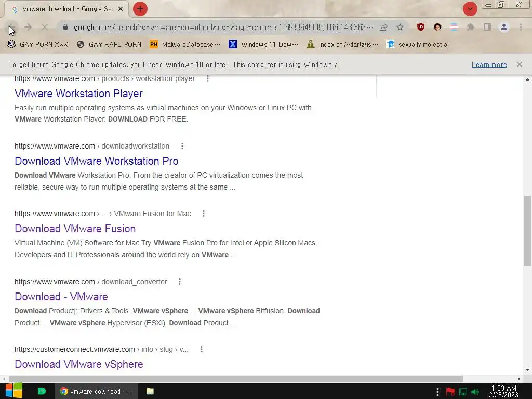Click the horizontal scrollbar thumb
The width and height of the screenshot is (532, 399).
[235, 379]
